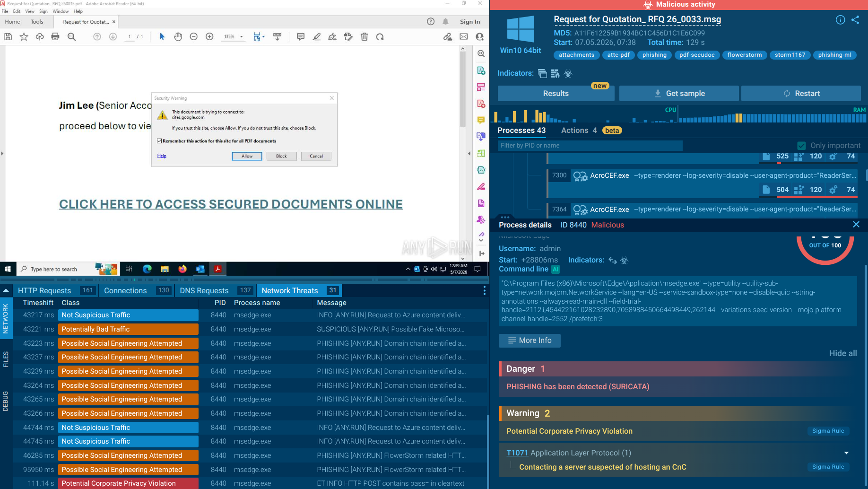Click the CPU RAM usage timeline graph
The width and height of the screenshot is (868, 489).
click(x=679, y=114)
